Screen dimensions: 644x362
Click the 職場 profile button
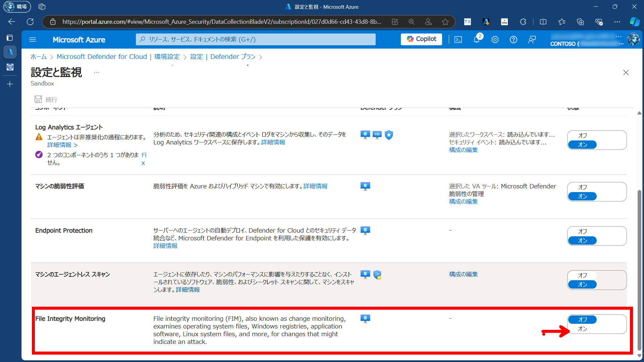[17, 7]
